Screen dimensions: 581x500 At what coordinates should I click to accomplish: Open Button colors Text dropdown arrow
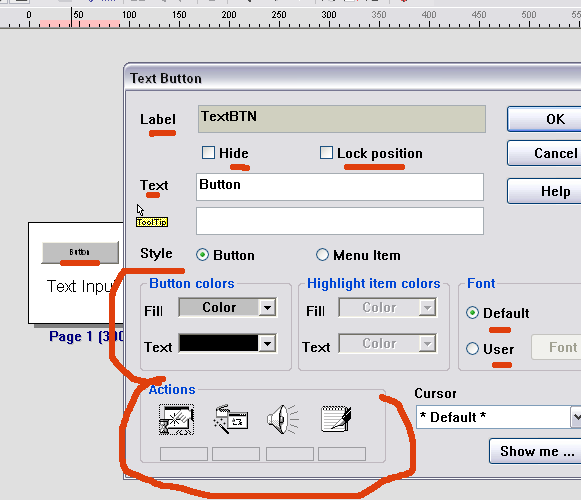click(x=267, y=343)
